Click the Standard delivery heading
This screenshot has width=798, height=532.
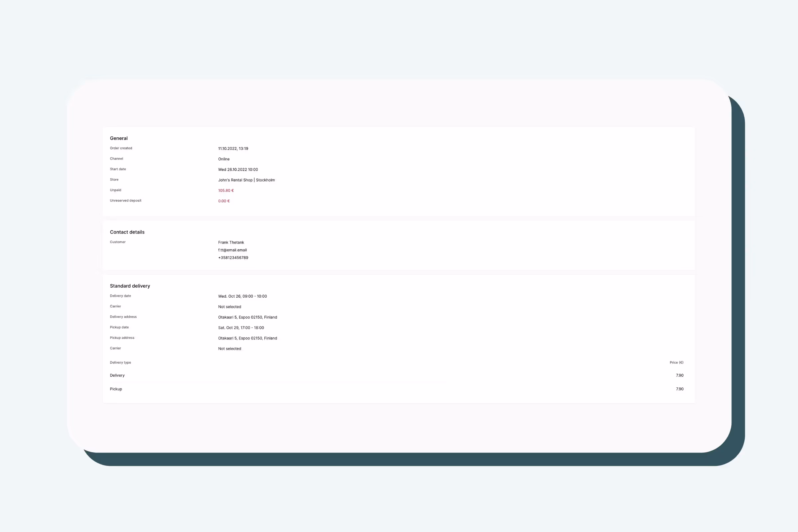(130, 286)
